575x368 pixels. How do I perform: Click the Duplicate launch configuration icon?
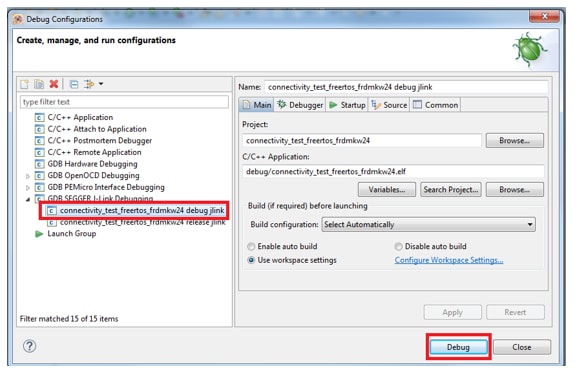[39, 84]
